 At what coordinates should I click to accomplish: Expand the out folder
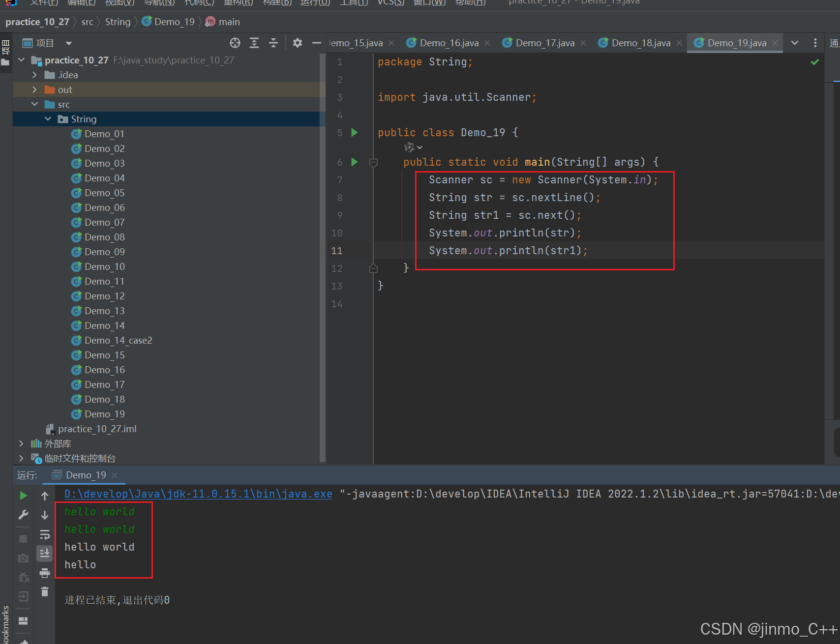[34, 89]
